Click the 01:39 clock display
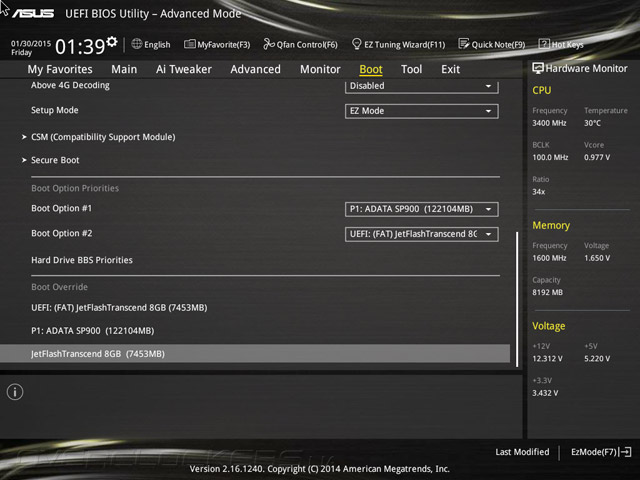Screen dimensions: 640x480 pyautogui.click(x=80, y=47)
